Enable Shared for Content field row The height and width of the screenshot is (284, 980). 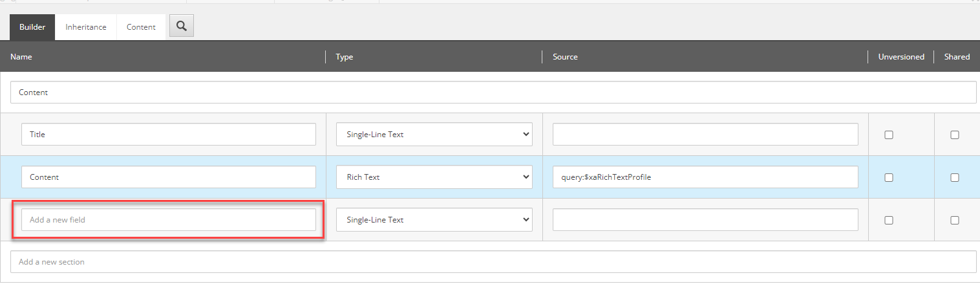coord(955,177)
